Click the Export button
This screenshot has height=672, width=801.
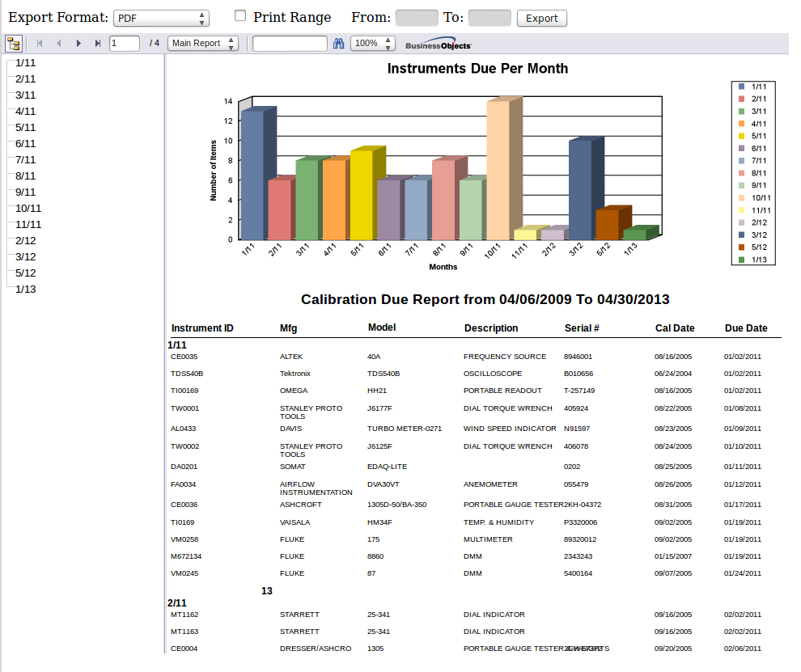pos(540,18)
